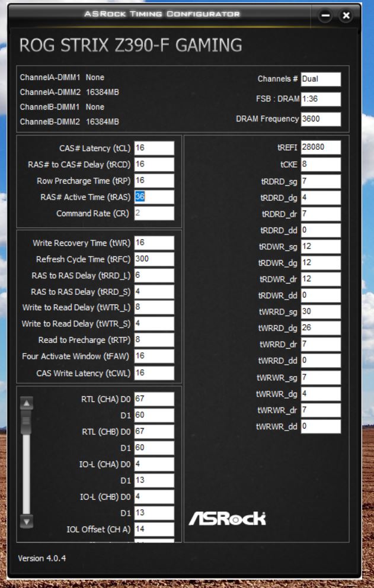Click the tWRWR_dd value field
Viewport: 374px width, 588px height.
[x=321, y=426]
